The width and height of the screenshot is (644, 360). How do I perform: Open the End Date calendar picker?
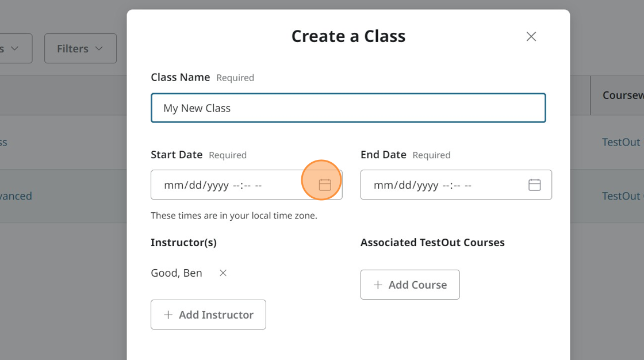click(534, 185)
